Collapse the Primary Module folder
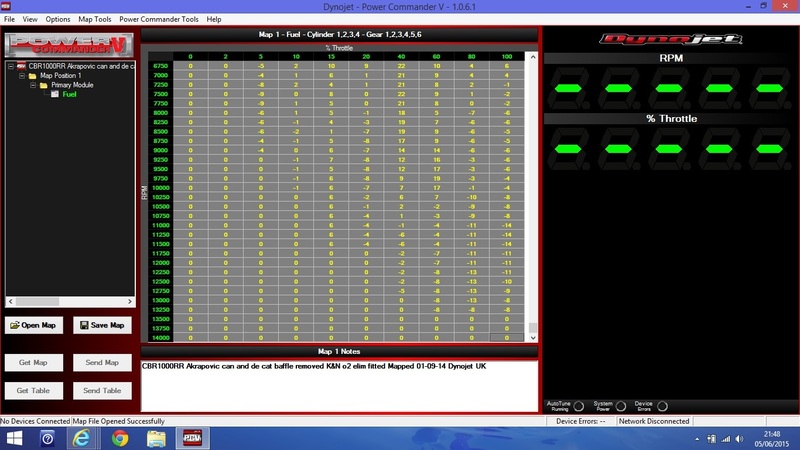Image resolution: width=800 pixels, height=450 pixels. pos(33,85)
